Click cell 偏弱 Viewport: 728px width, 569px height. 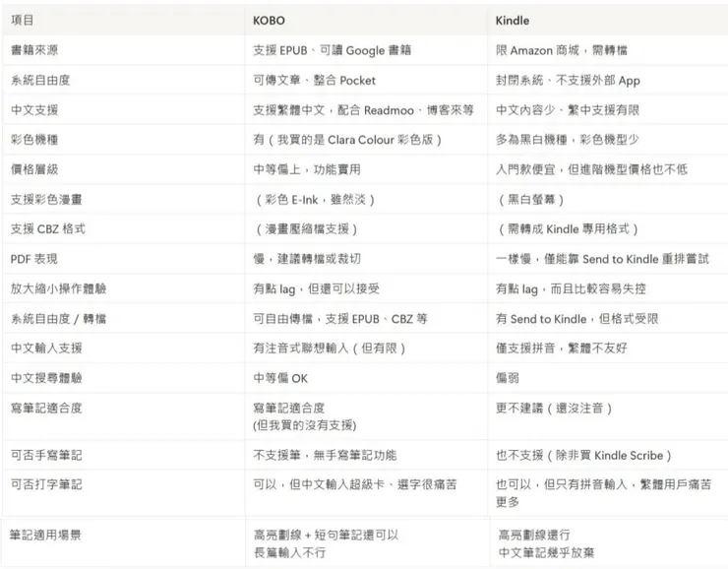pos(508,378)
